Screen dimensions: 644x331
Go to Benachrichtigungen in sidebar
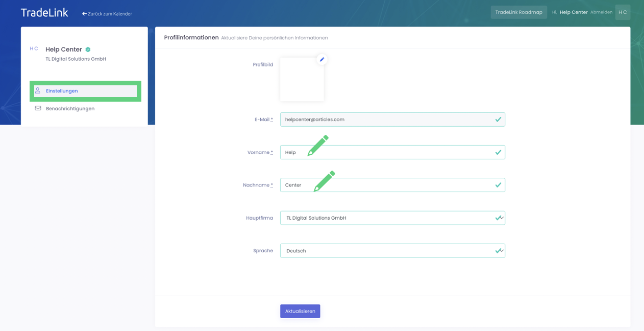point(70,109)
